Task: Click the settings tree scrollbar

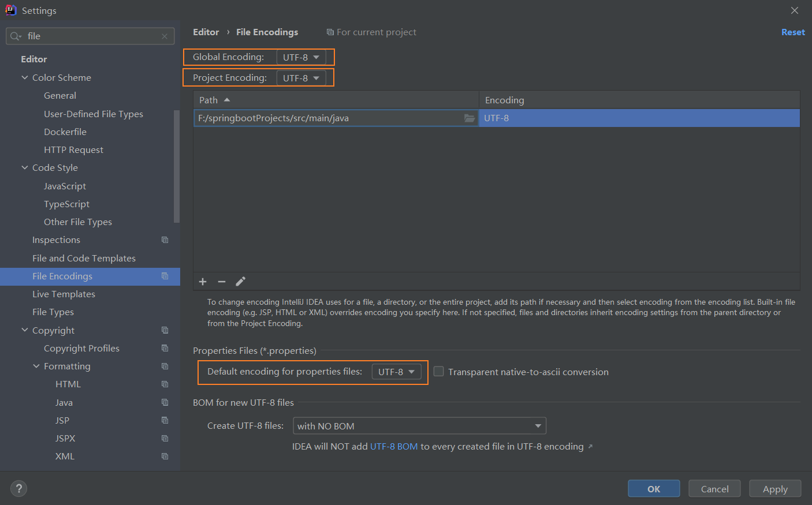Action: pos(177,166)
